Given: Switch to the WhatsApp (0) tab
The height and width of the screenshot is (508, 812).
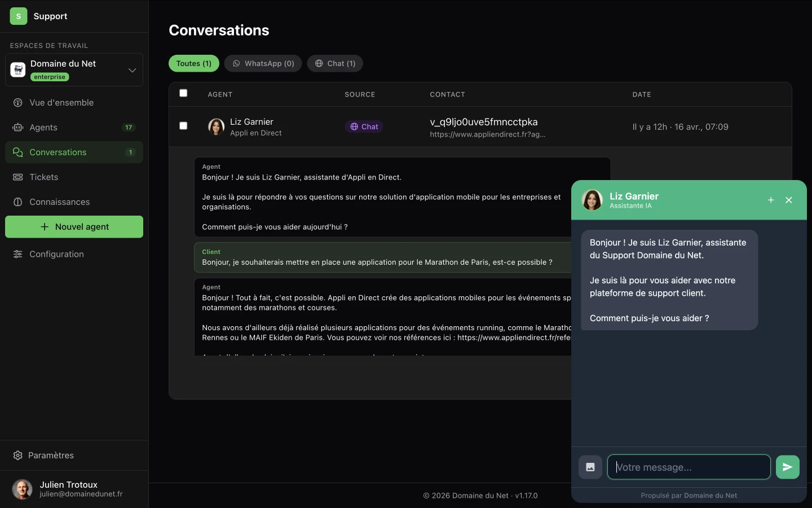Looking at the screenshot, I should pyautogui.click(x=263, y=63).
